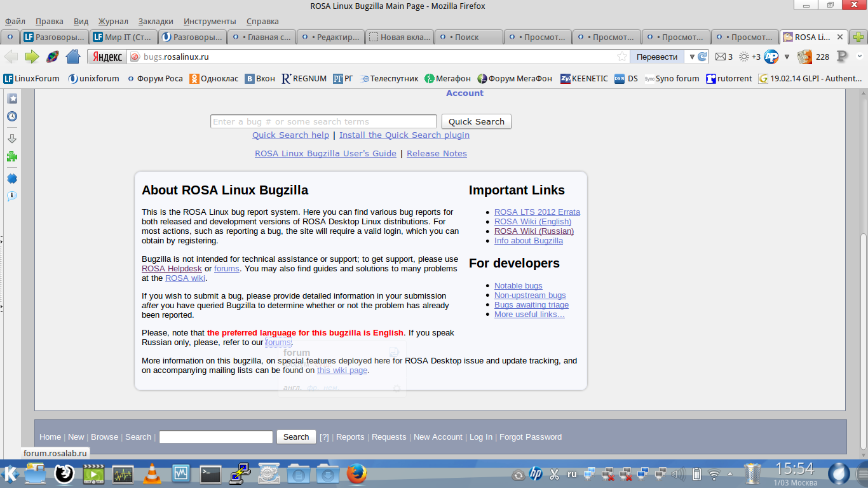The image size is (868, 488).
Task: Click the blue gear sidebar icon
Action: [x=12, y=179]
